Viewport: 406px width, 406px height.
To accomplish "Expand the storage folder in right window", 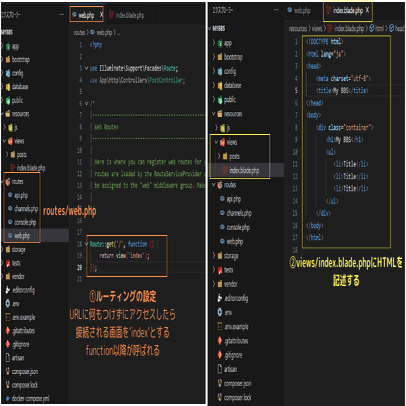I will pyautogui.click(x=214, y=256).
